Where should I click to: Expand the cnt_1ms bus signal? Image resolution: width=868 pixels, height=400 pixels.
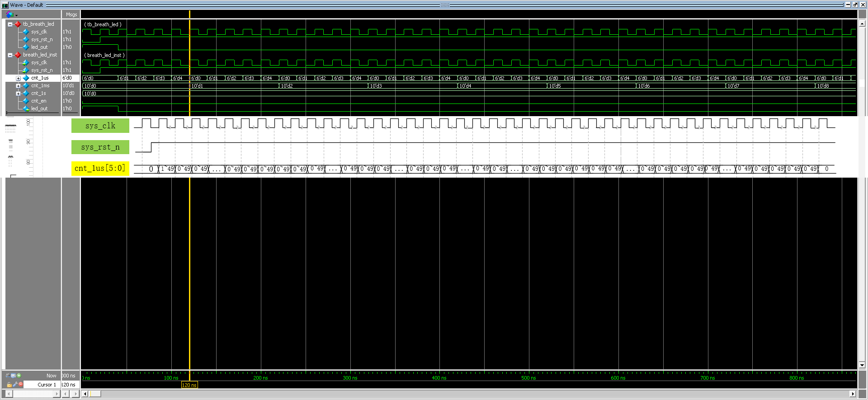click(18, 86)
